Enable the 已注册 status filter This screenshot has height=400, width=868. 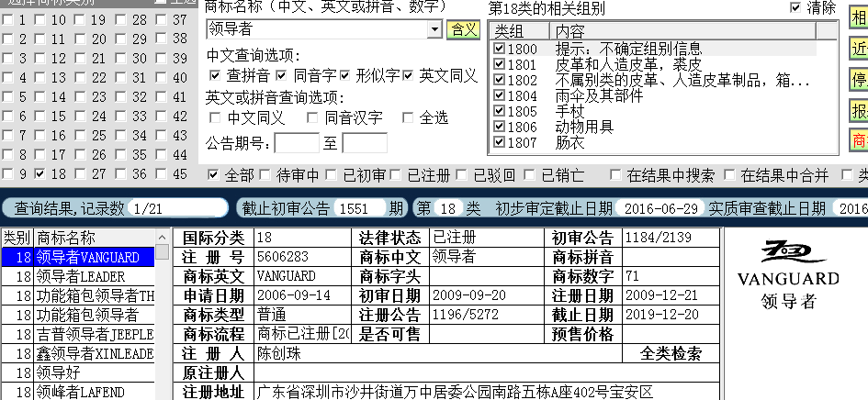[x=395, y=175]
